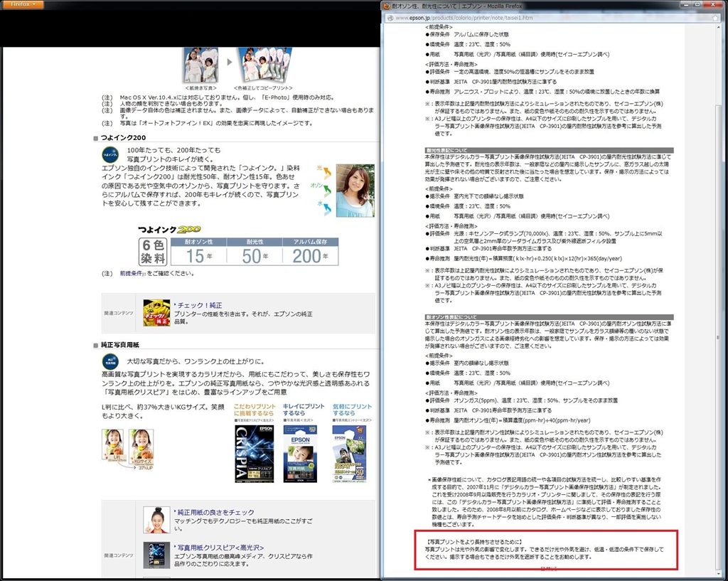This screenshot has width=728, height=581.
Task: Minimize the popup Firefox window
Action: click(x=686, y=5)
